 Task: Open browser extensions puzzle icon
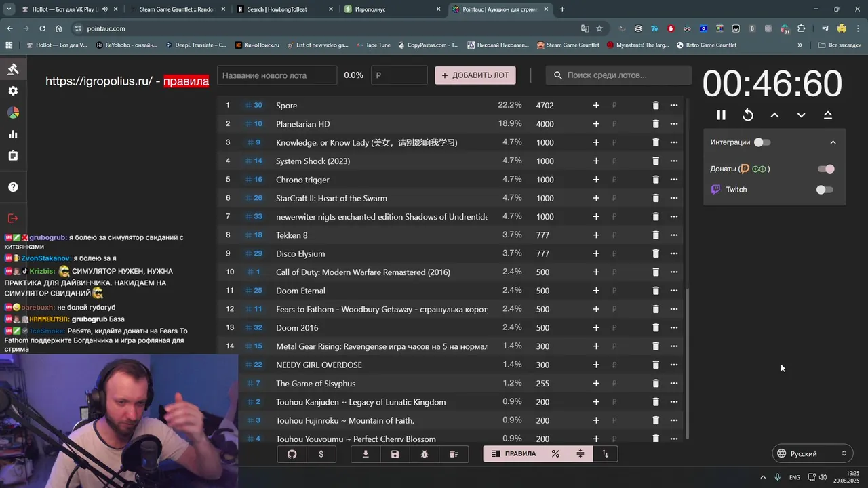coord(802,28)
